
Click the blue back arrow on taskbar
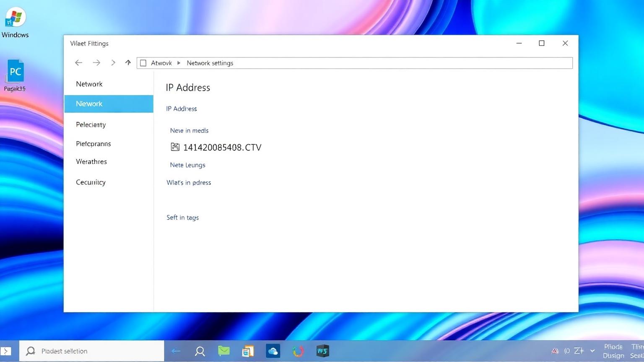click(176, 351)
